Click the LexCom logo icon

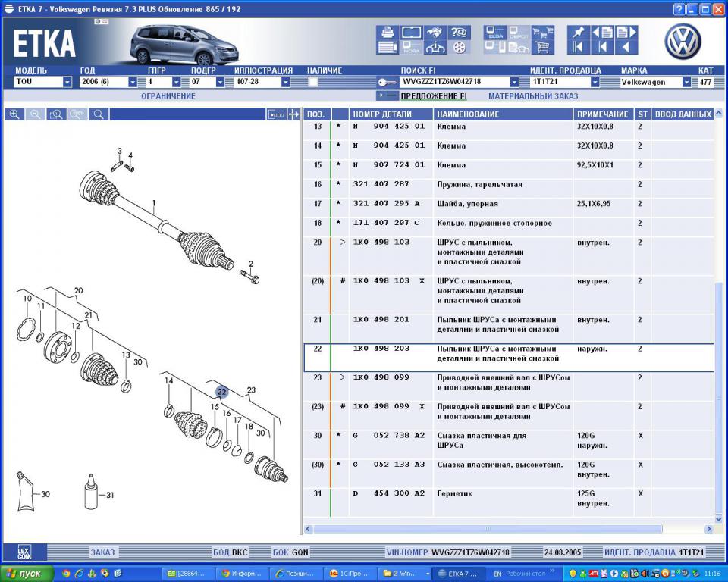point(24,552)
